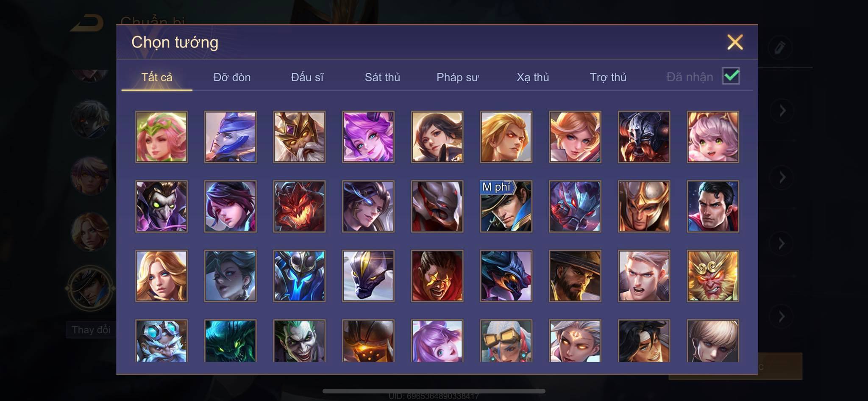
Task: Select the red demon-faced hero
Action: click(x=299, y=207)
